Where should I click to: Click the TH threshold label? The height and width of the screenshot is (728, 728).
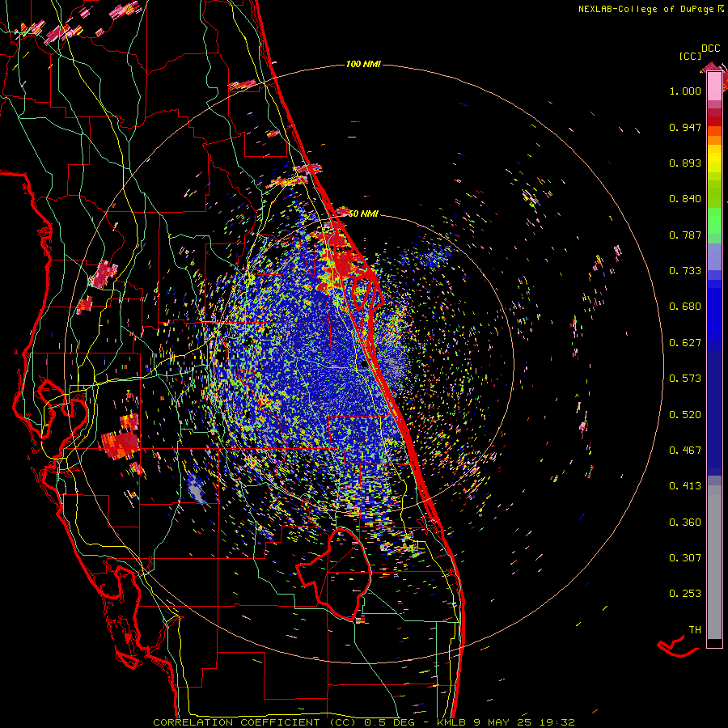pyautogui.click(x=695, y=630)
